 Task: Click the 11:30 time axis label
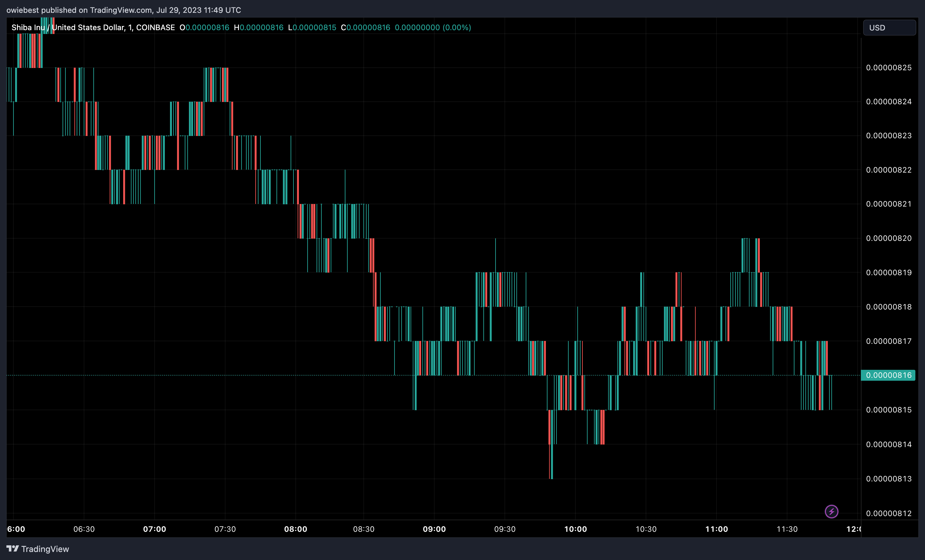787,529
